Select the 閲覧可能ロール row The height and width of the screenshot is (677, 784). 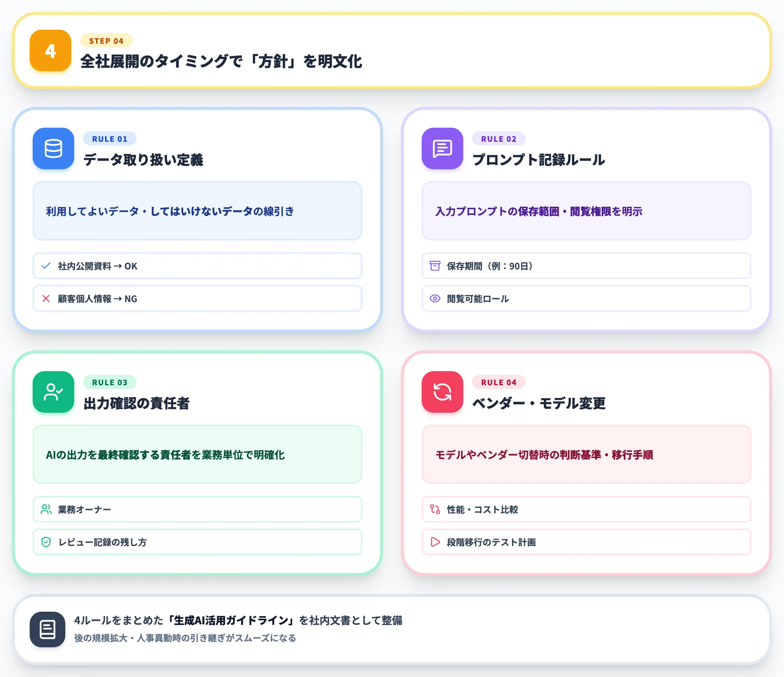587,298
